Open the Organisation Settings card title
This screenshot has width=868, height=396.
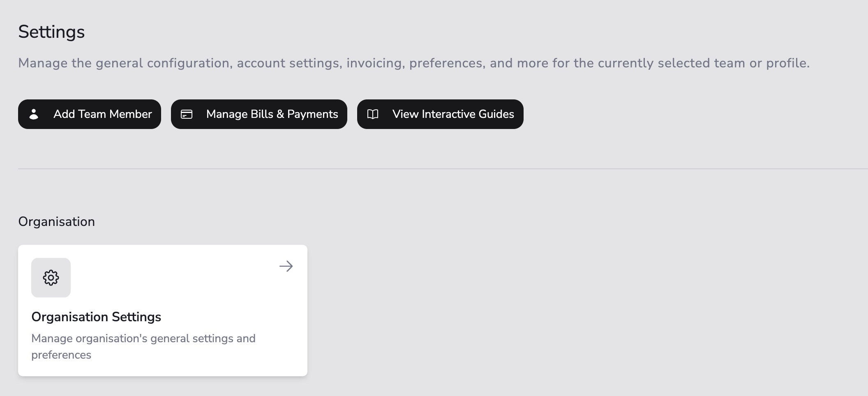[x=96, y=317]
